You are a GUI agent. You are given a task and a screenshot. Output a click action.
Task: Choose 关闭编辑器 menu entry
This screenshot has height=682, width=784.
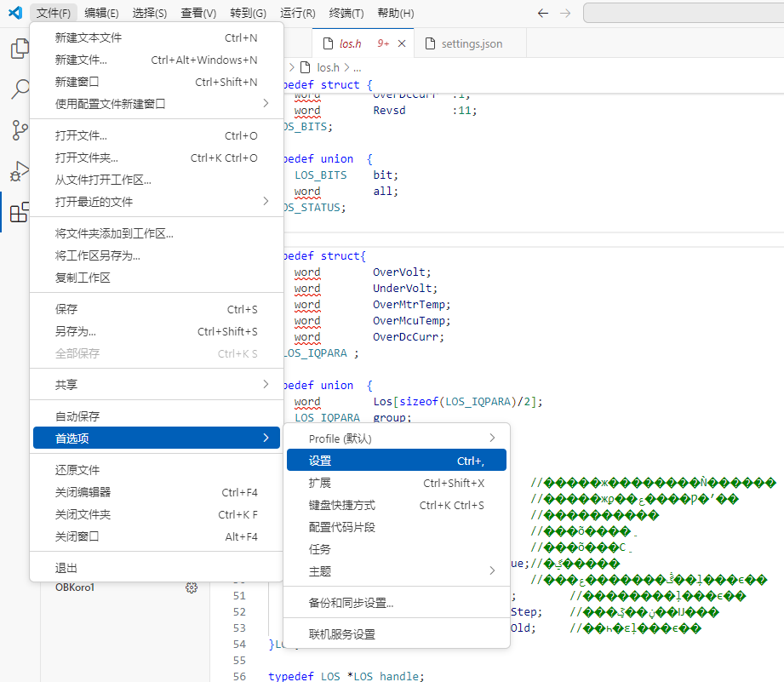[x=157, y=492]
